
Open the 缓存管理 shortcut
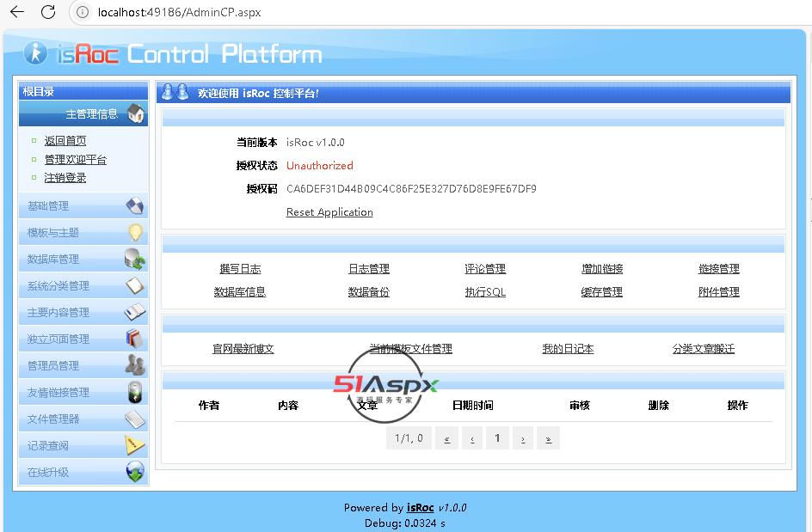coord(602,292)
